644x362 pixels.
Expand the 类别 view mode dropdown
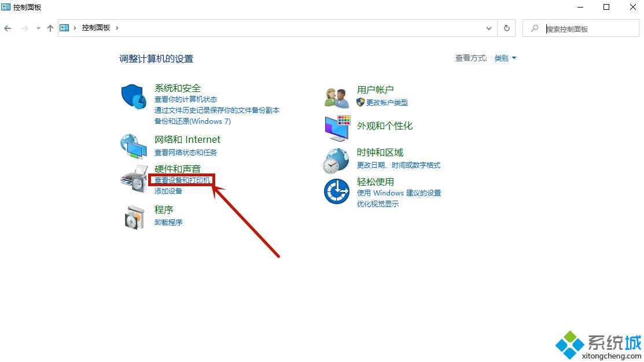[505, 58]
